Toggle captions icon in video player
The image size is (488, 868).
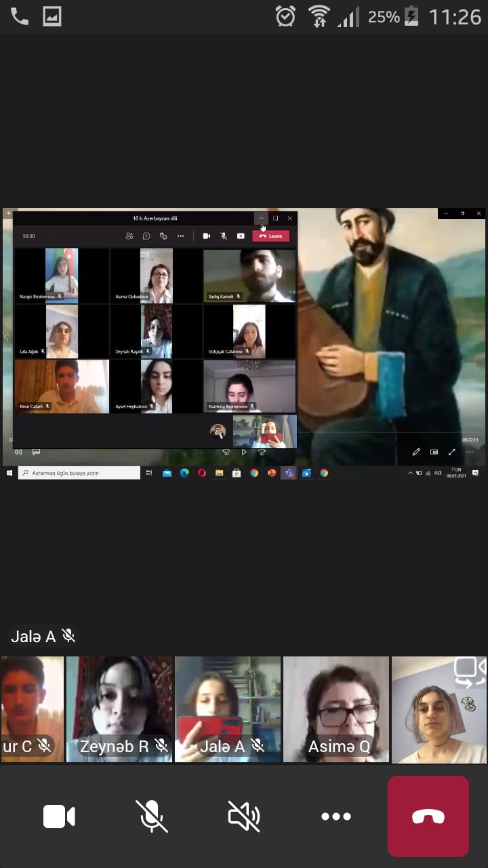pyautogui.click(x=36, y=452)
